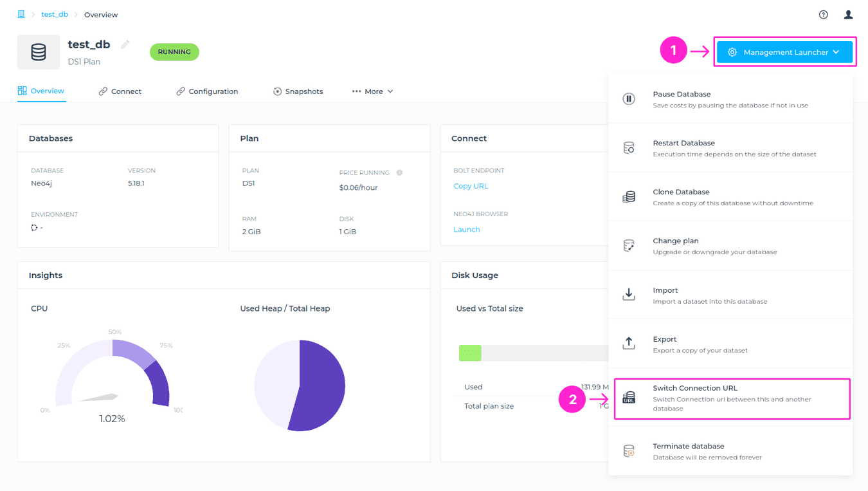The width and height of the screenshot is (868, 491).
Task: Open the More tab dropdown
Action: (x=373, y=91)
